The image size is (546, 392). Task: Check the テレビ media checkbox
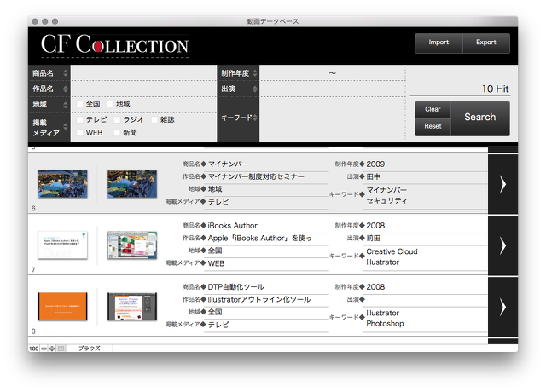point(80,120)
